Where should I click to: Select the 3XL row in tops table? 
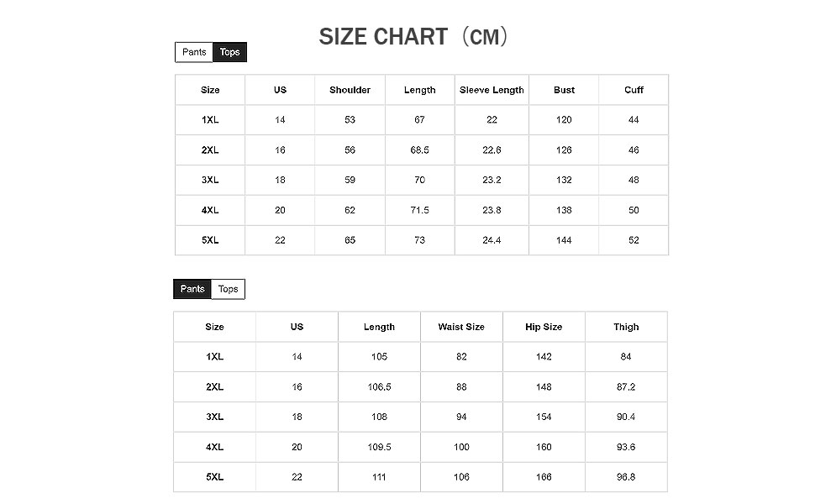422,181
